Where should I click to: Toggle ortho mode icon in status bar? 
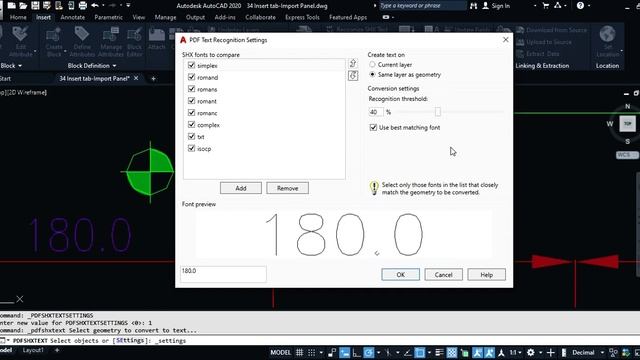[356, 353]
